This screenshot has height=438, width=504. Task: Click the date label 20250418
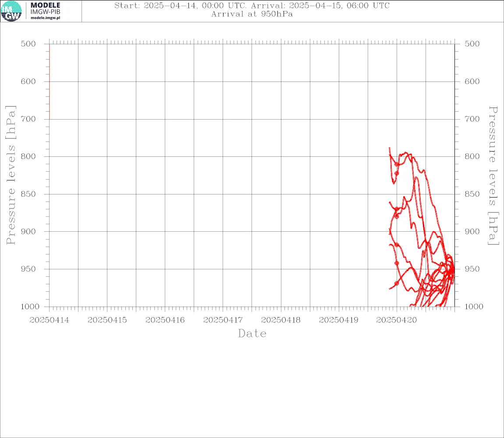[280, 320]
